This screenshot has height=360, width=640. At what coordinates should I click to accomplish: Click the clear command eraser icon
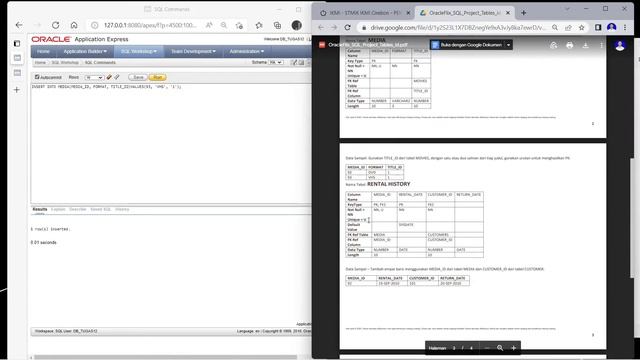pos(109,77)
